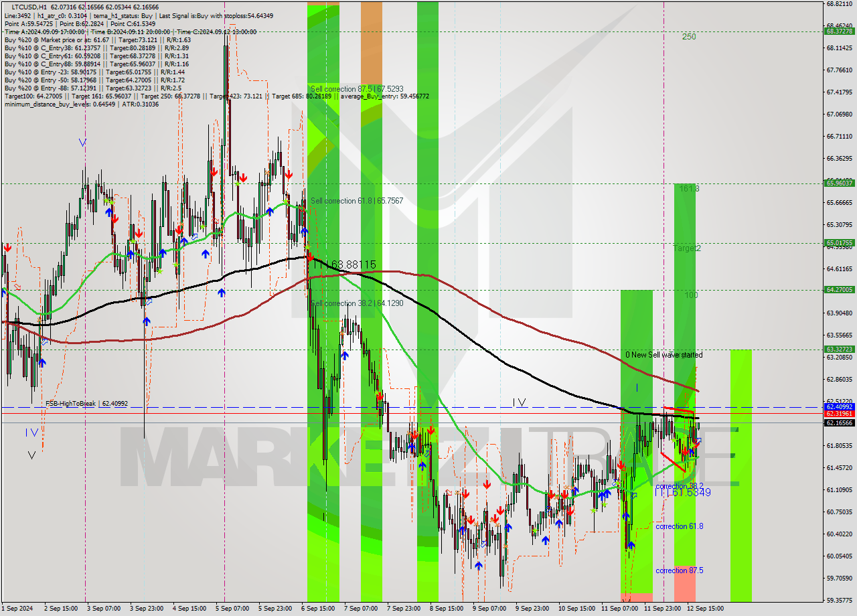Click the 67.06090 price axis value
Image resolution: width=857 pixels, height=616 pixels.
click(839, 114)
